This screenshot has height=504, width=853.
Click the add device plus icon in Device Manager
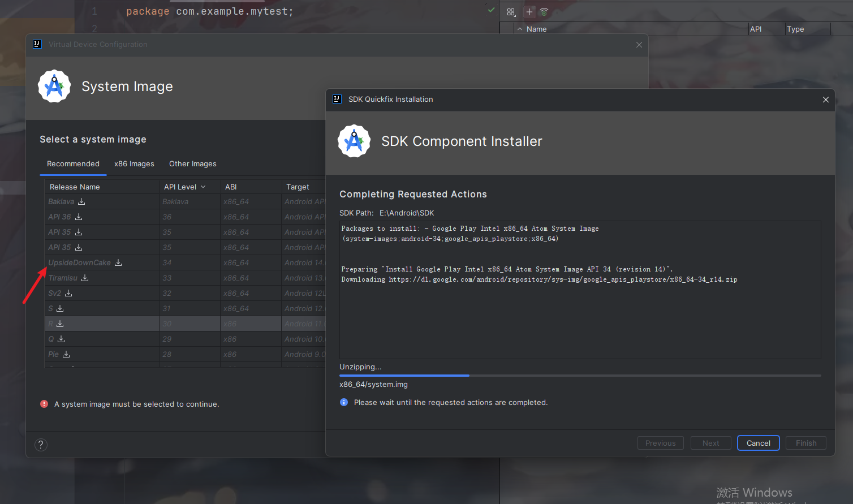point(529,12)
